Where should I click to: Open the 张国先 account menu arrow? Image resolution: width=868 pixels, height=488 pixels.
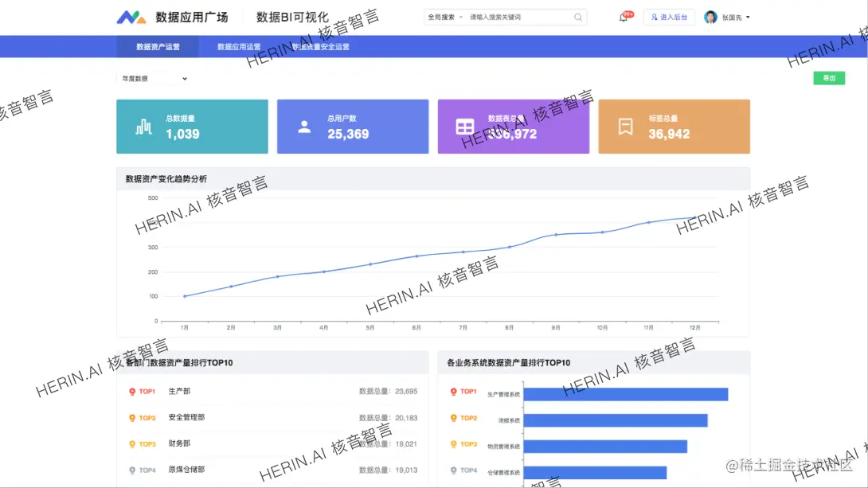pyautogui.click(x=748, y=16)
